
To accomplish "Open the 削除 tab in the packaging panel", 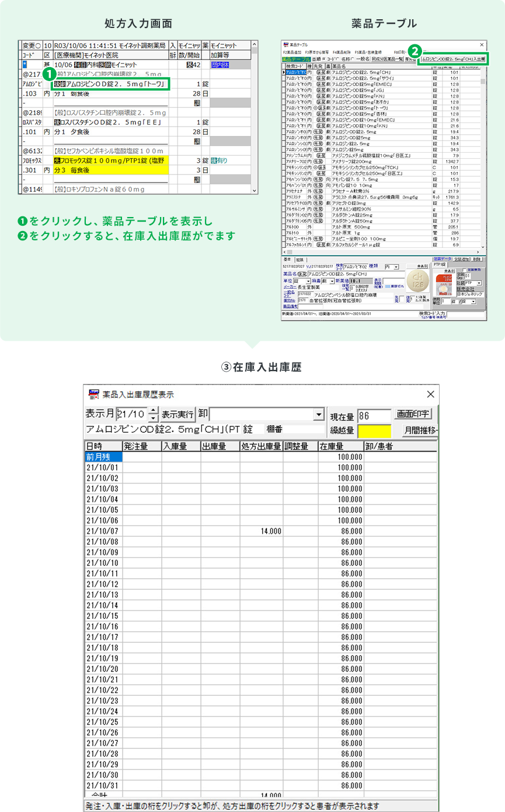I will [476, 258].
